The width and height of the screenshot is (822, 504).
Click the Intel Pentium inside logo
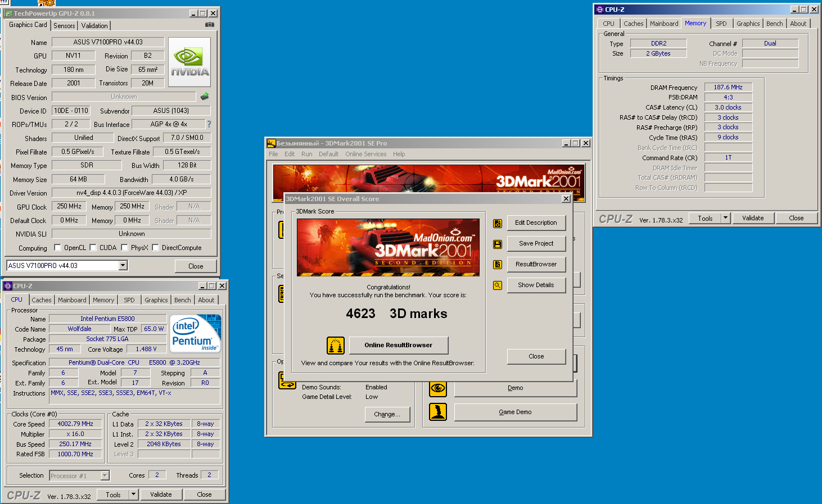(x=196, y=334)
